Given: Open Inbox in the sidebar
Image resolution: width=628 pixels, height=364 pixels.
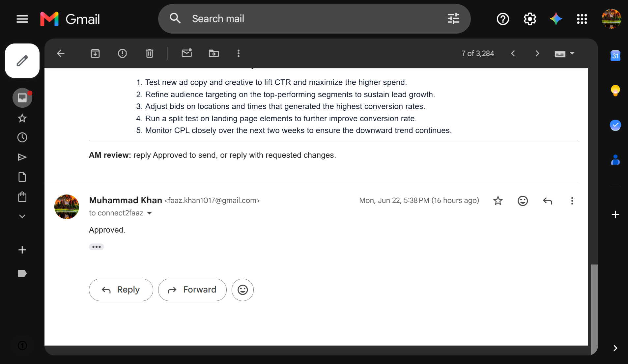Looking at the screenshot, I should point(22,98).
